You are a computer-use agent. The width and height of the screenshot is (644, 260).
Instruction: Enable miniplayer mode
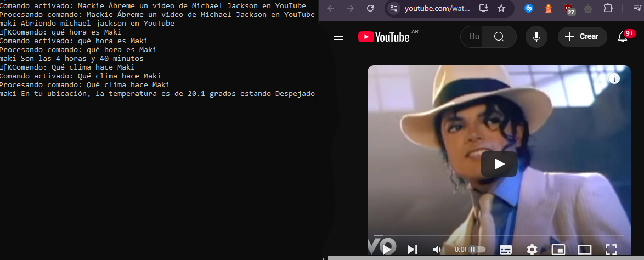[558, 250]
